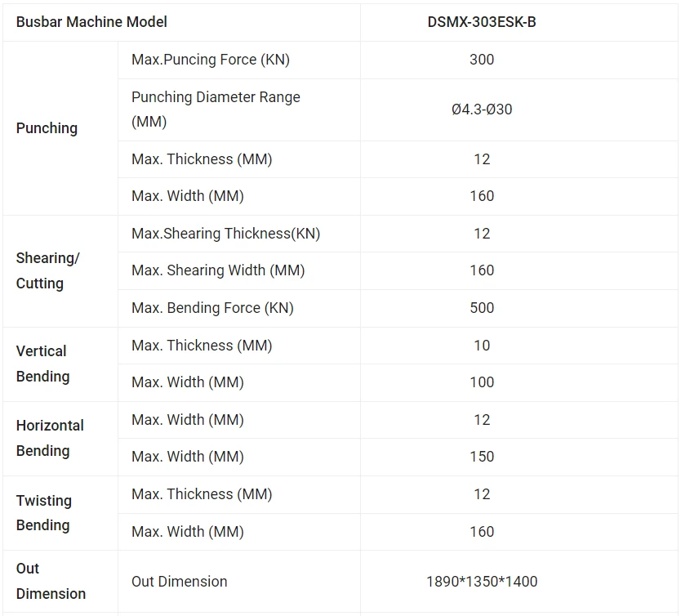Select the 1890*1350*1400 dimension value
681x616 pixels.
click(x=482, y=581)
